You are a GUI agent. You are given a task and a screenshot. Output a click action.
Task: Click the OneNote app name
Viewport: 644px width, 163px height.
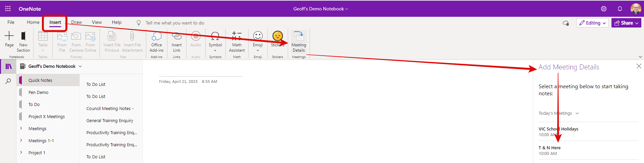(30, 9)
